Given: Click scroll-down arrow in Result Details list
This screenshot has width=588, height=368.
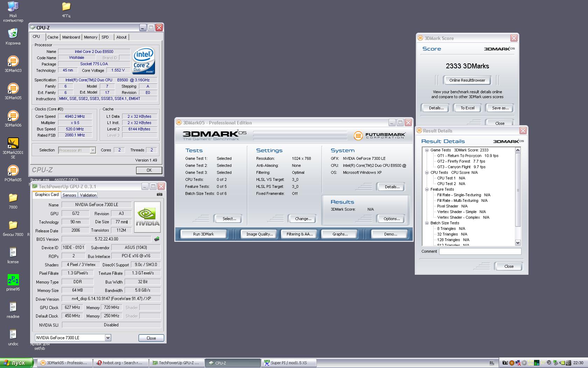Looking at the screenshot, I should pos(518,243).
